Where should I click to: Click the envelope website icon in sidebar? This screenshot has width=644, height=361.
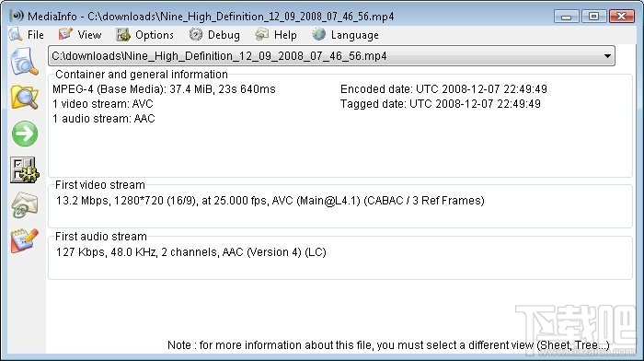tap(24, 205)
